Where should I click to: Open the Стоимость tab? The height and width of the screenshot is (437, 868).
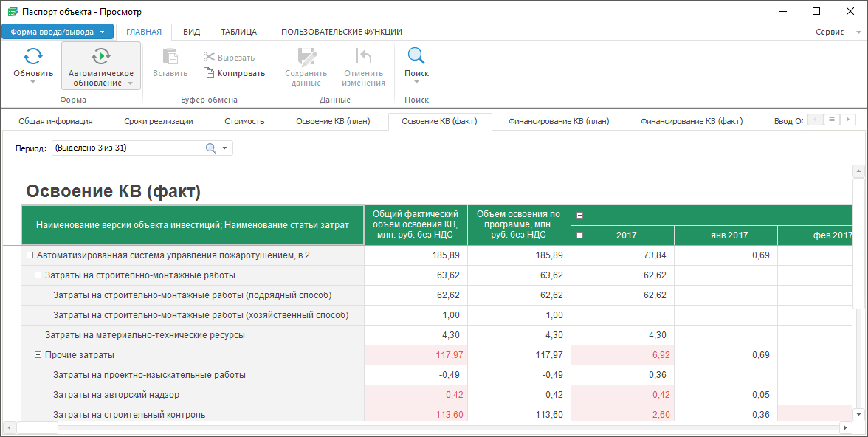point(244,121)
